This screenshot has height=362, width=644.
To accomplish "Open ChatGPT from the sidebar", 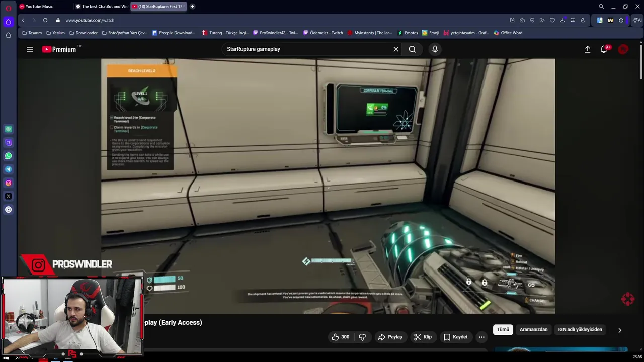I will pyautogui.click(x=8, y=129).
